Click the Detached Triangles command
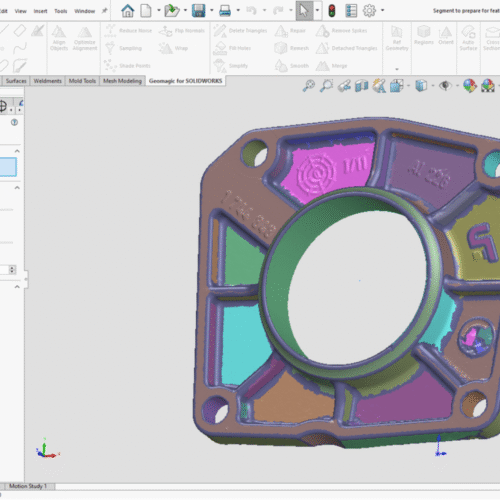 (347, 48)
